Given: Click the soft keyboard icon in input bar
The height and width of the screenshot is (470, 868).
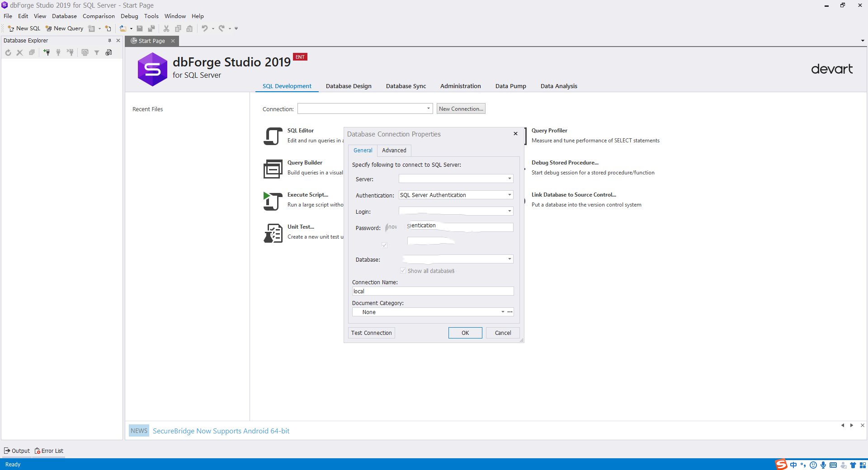Looking at the screenshot, I should pyautogui.click(x=833, y=465).
